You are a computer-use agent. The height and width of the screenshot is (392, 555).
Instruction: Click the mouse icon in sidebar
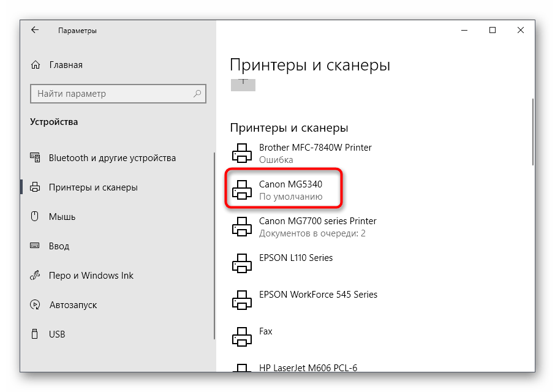click(35, 216)
